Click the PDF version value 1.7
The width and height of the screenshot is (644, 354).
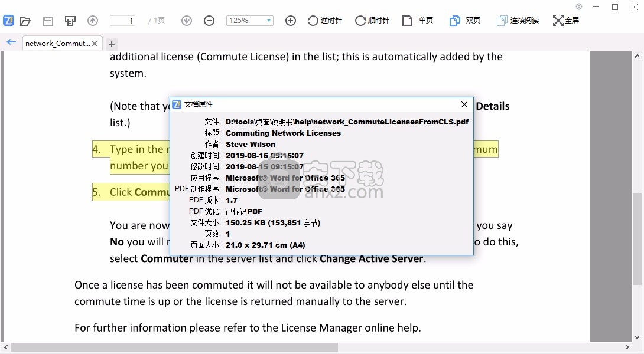232,200
